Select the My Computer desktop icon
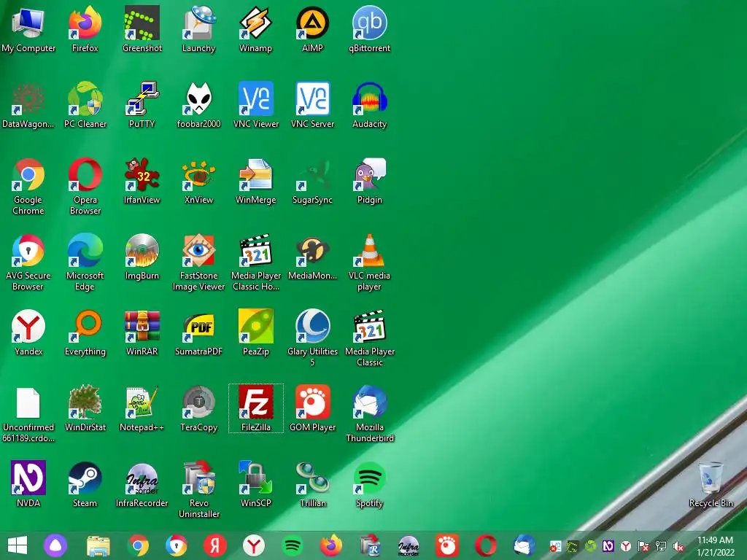The image size is (747, 560). [28, 28]
